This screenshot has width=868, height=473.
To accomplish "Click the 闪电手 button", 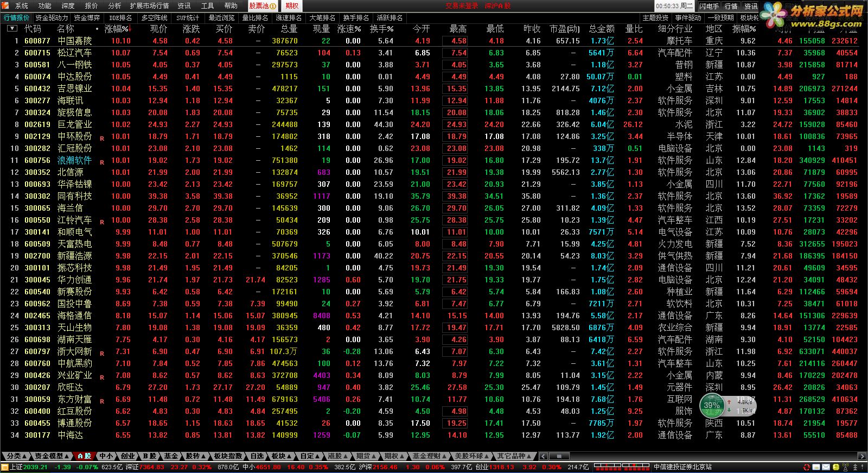I will pos(709,7).
